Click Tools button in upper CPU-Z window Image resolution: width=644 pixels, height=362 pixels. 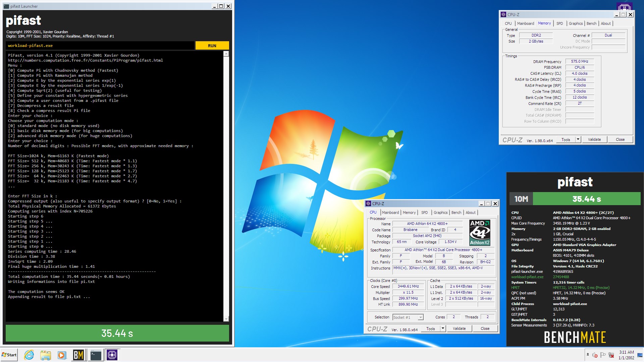(x=566, y=140)
